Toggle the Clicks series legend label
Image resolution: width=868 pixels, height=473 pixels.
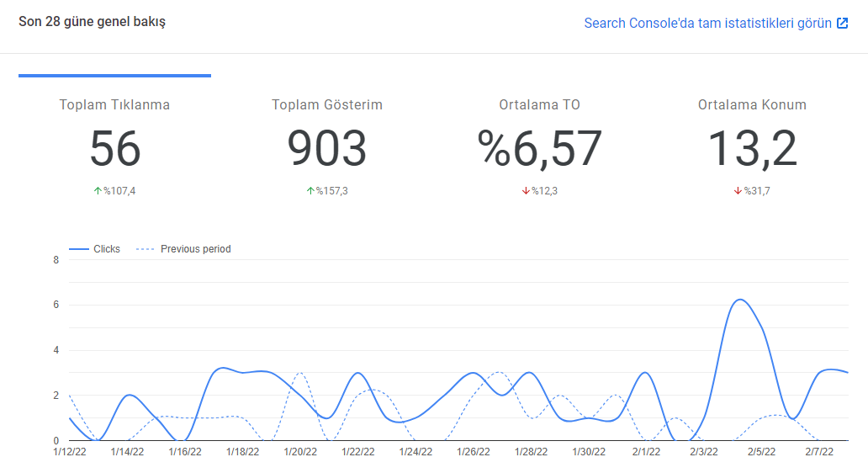[107, 249]
